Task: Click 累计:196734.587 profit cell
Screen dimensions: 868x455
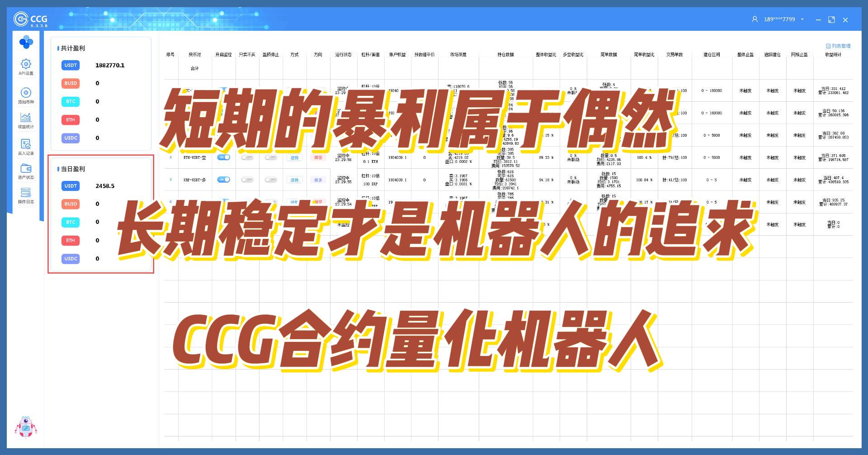Action: coord(833,160)
